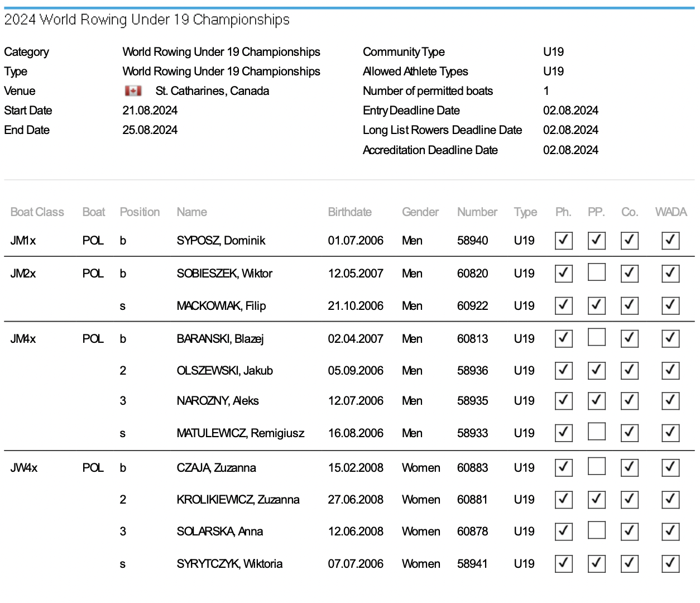
Task: Check PP. box for CZAJA, Zuzanna
Action: (x=597, y=466)
